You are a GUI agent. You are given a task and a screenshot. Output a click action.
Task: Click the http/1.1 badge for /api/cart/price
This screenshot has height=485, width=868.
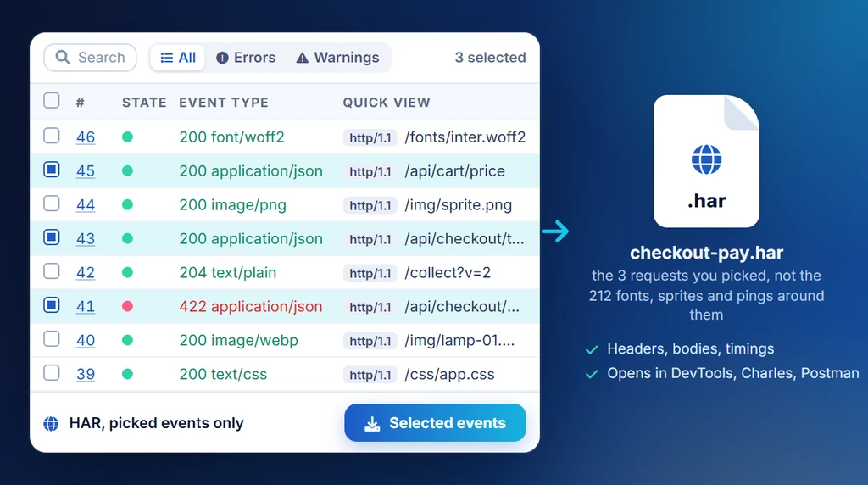pyautogui.click(x=370, y=171)
